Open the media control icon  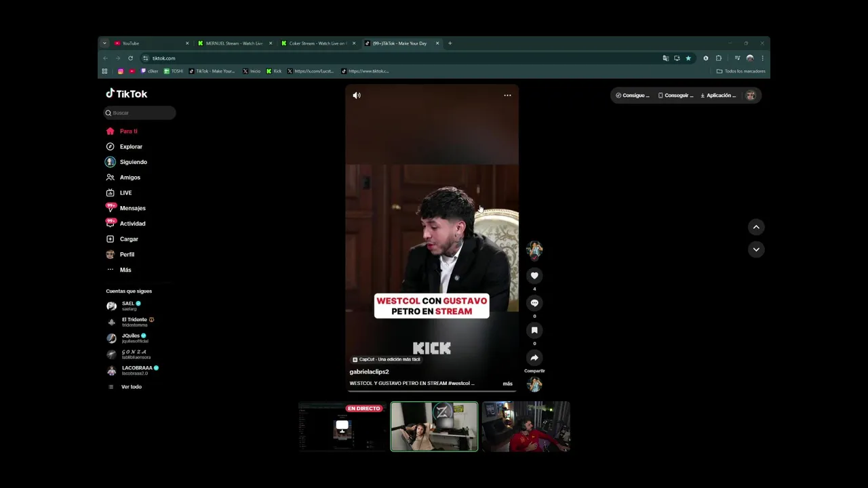pyautogui.click(x=737, y=58)
